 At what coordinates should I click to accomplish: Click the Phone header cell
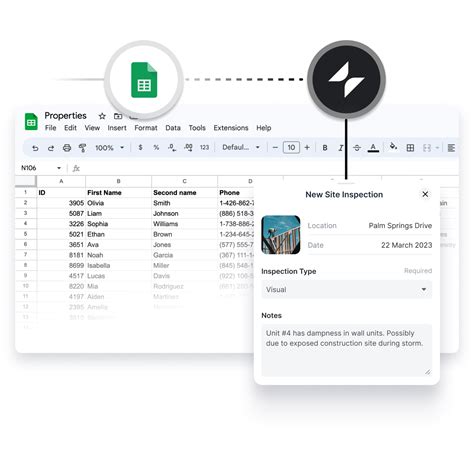pos(236,193)
